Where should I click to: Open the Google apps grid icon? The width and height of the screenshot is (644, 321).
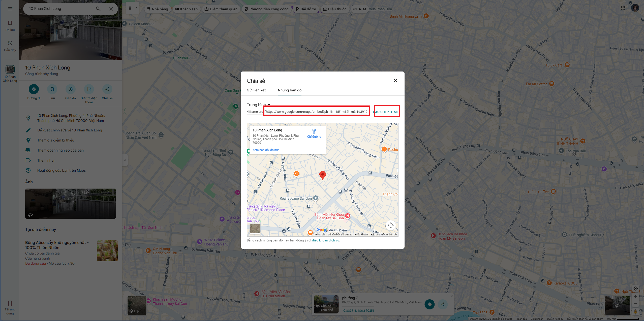click(x=623, y=8)
